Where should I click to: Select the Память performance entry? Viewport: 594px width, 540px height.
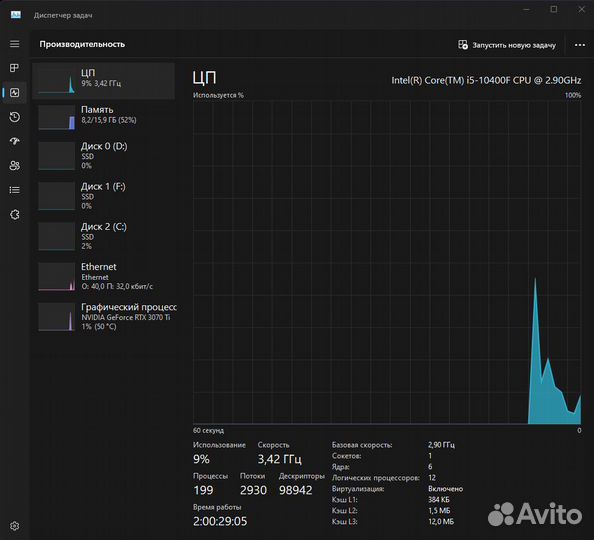tap(103, 117)
